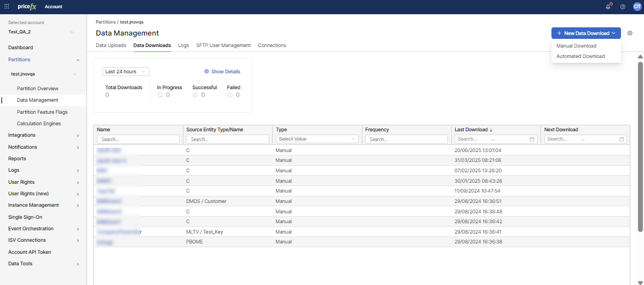Open the app launcher grid icon
This screenshot has width=644, height=285.
pyautogui.click(x=7, y=7)
